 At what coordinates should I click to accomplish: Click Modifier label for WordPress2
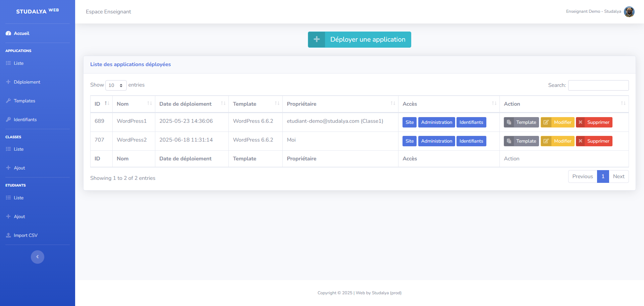(x=562, y=141)
